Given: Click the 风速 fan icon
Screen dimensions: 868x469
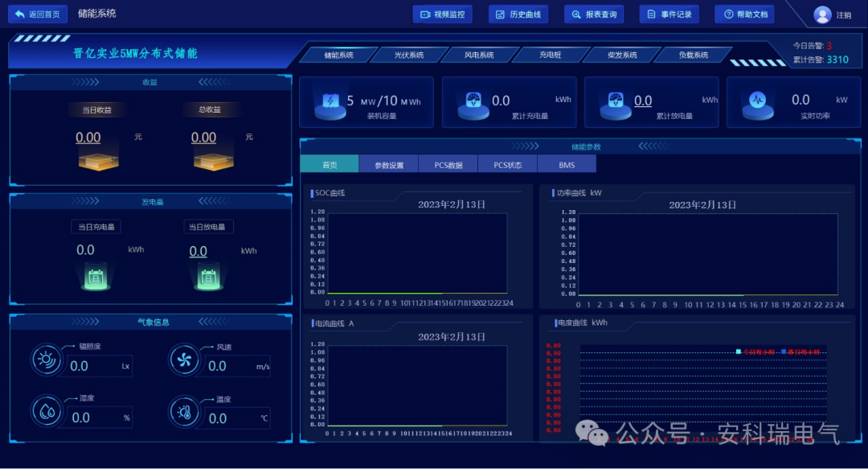Looking at the screenshot, I should [x=184, y=360].
